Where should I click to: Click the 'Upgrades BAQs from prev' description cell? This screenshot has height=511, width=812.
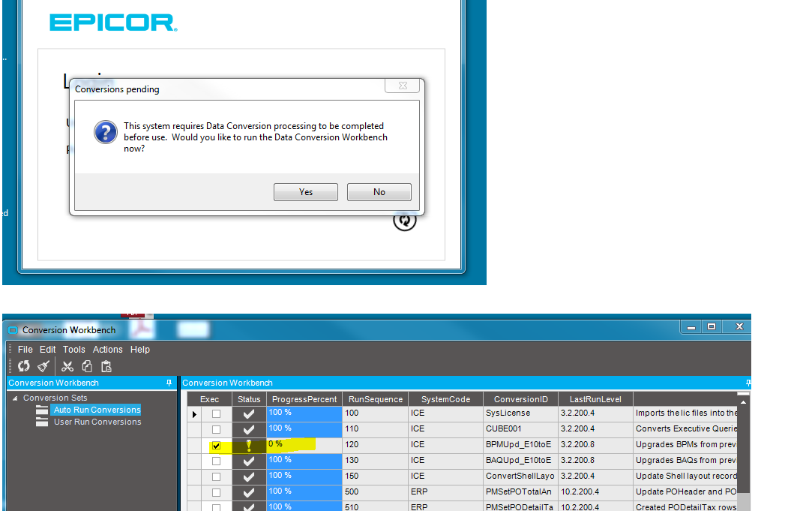(685, 461)
